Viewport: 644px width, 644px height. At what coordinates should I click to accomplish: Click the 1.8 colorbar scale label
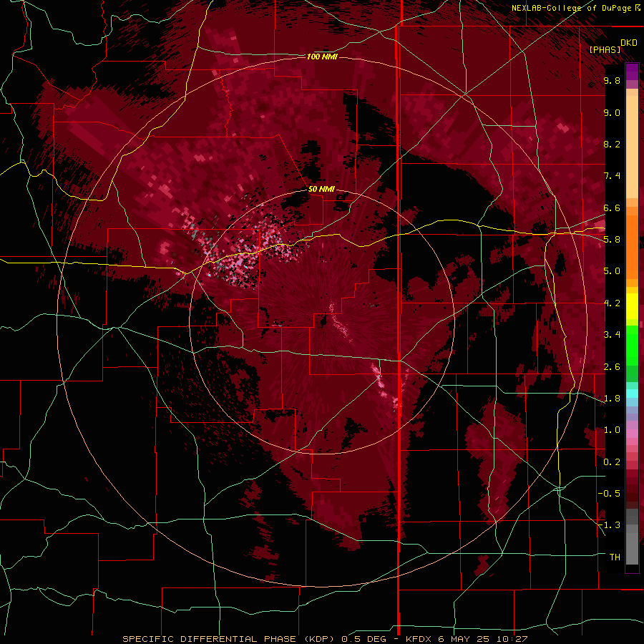(x=612, y=399)
